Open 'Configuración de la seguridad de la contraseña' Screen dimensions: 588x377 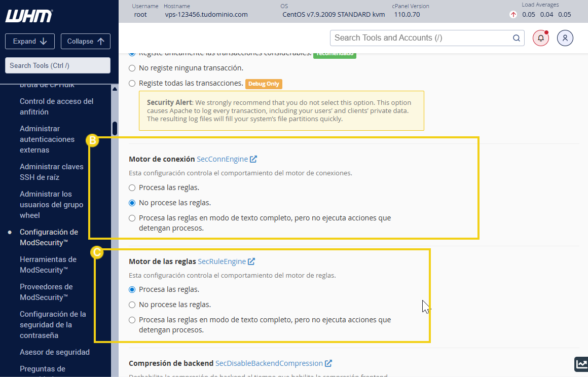click(x=53, y=324)
